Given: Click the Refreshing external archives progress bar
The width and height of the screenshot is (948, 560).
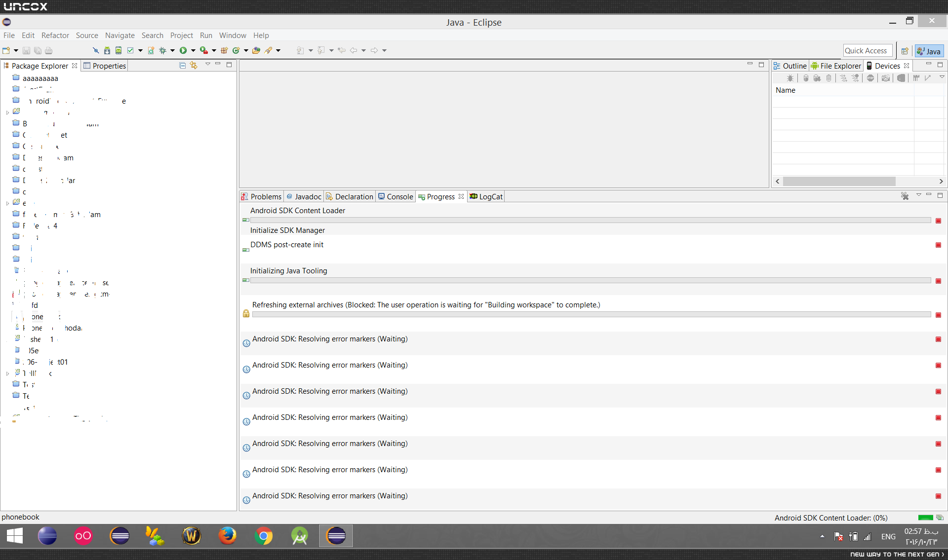Looking at the screenshot, I should 592,314.
